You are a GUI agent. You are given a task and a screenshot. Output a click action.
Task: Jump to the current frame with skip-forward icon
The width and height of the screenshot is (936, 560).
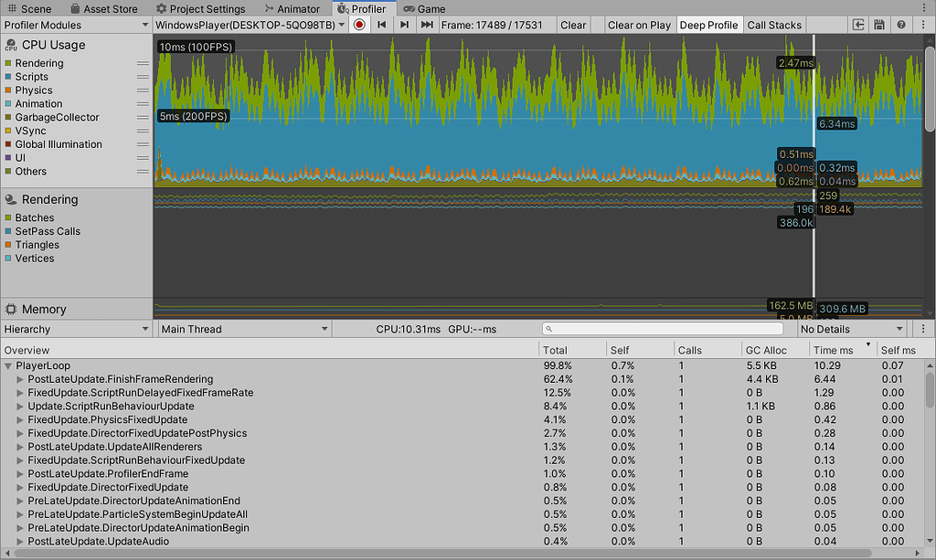pos(427,25)
